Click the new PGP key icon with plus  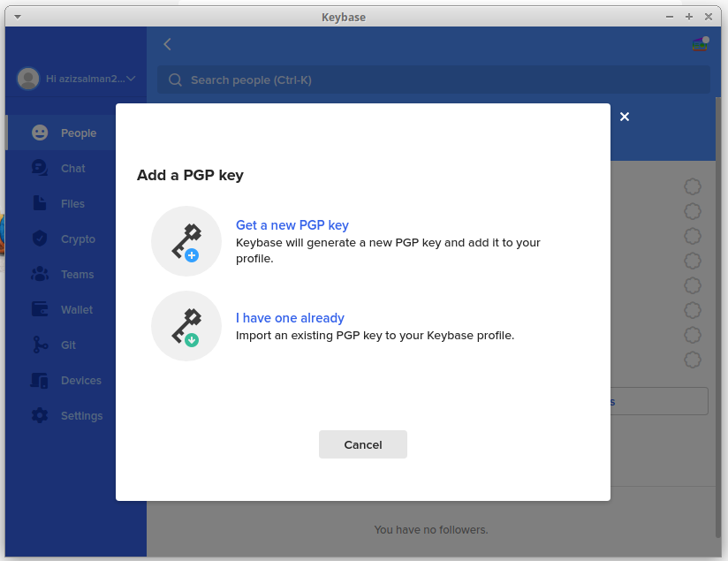coord(186,241)
